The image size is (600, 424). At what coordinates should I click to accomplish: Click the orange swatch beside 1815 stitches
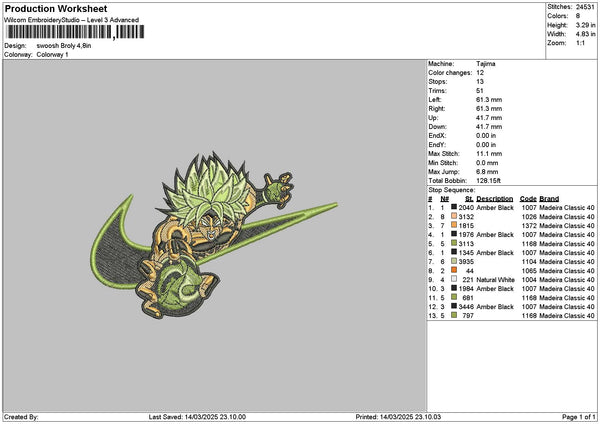click(454, 225)
